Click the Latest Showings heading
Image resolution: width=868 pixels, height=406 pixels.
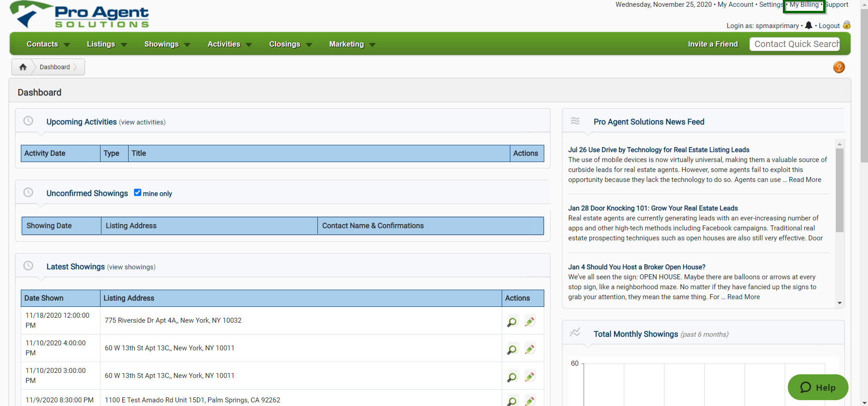[x=76, y=267]
